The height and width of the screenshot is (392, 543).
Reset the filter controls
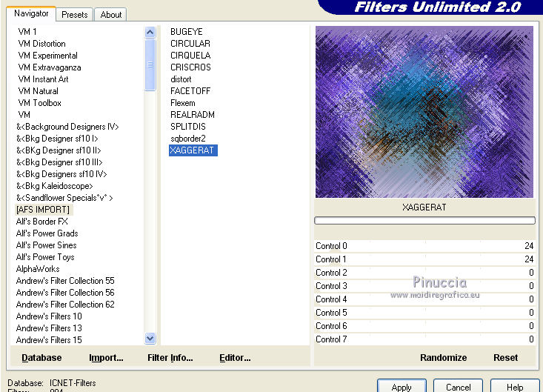506,358
